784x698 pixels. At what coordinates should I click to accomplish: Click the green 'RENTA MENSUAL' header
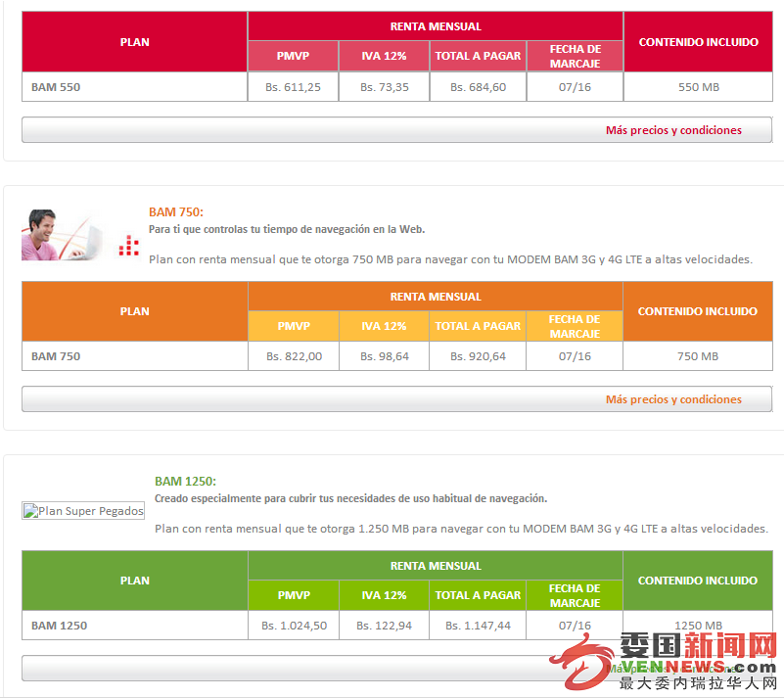[x=436, y=566]
